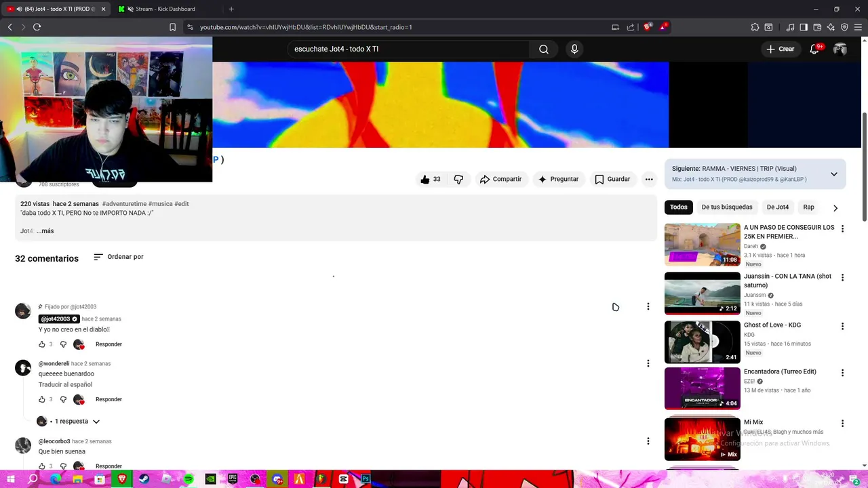Viewport: 868px width, 488px height.
Task: Open site settings icon beside URL
Action: pyautogui.click(x=190, y=27)
